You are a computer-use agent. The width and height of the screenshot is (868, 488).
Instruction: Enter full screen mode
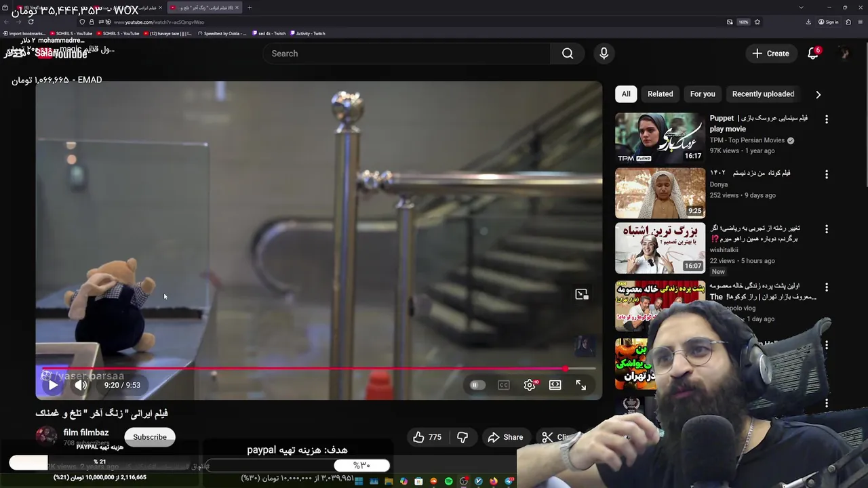[581, 385]
